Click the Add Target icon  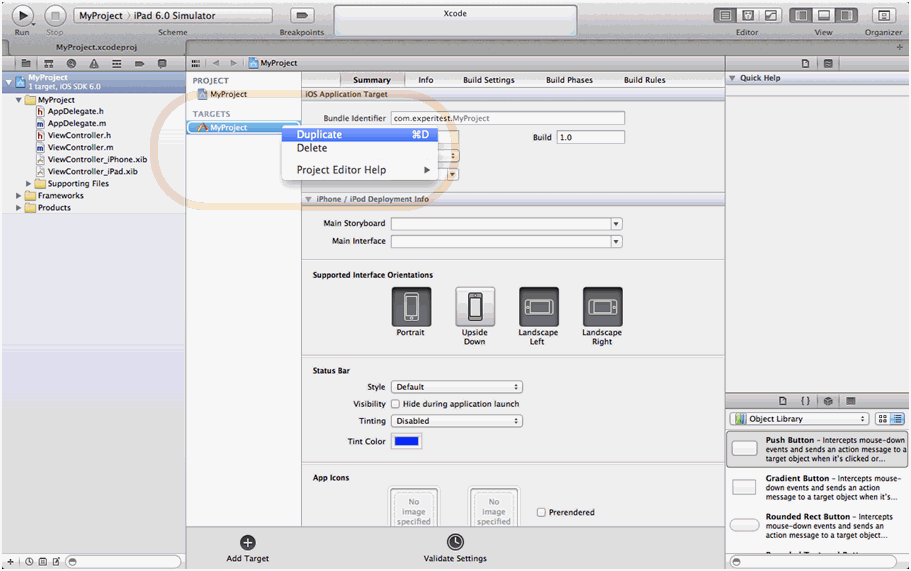247,542
